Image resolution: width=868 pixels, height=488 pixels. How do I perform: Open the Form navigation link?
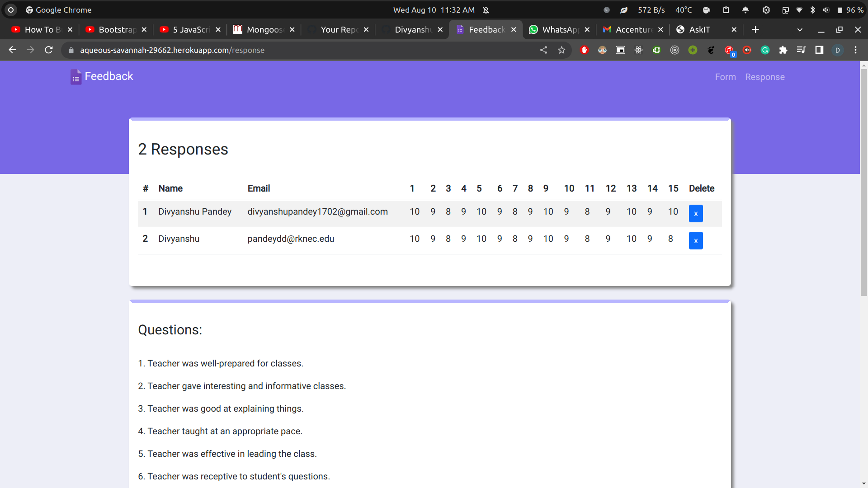725,77
